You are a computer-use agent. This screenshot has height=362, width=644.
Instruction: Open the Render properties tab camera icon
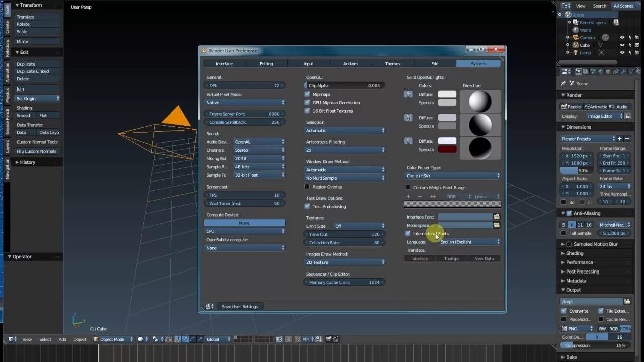tap(578, 72)
